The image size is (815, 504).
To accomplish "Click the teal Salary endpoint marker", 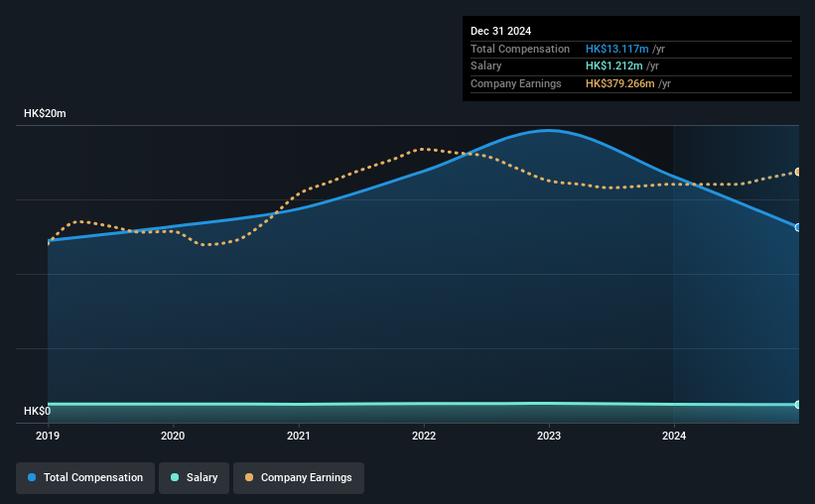I will pyautogui.click(x=798, y=404).
